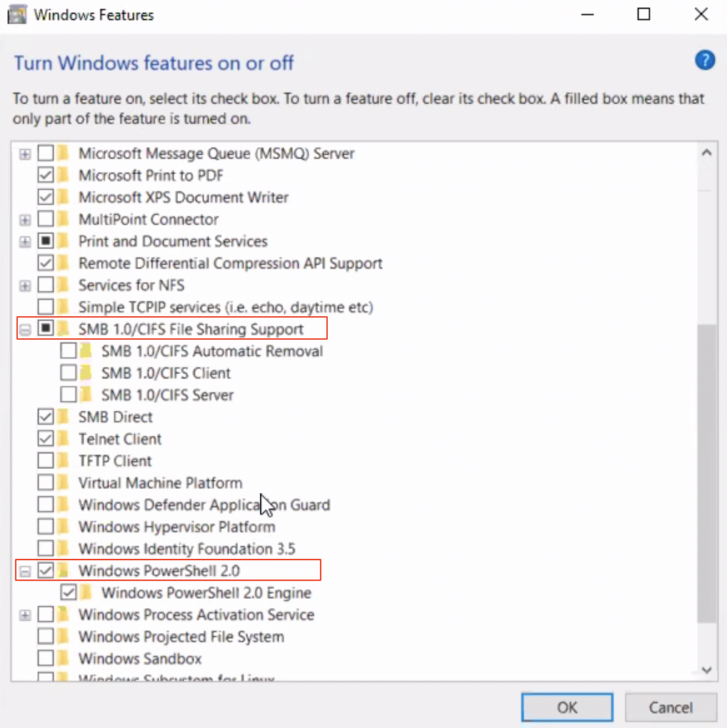This screenshot has width=727, height=728.
Task: Enable the SMB 1.0/CIFS Server checkbox
Action: pos(69,394)
